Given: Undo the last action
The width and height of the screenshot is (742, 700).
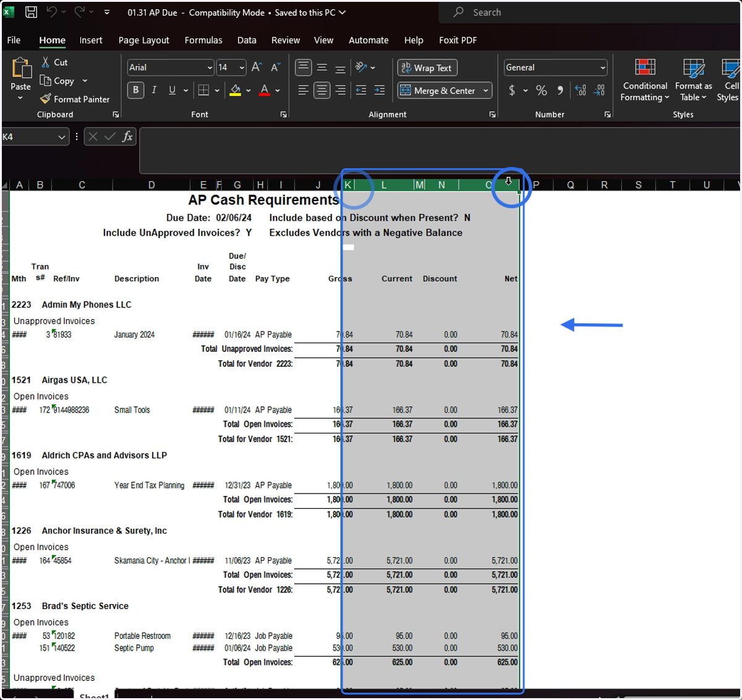Looking at the screenshot, I should tap(52, 12).
